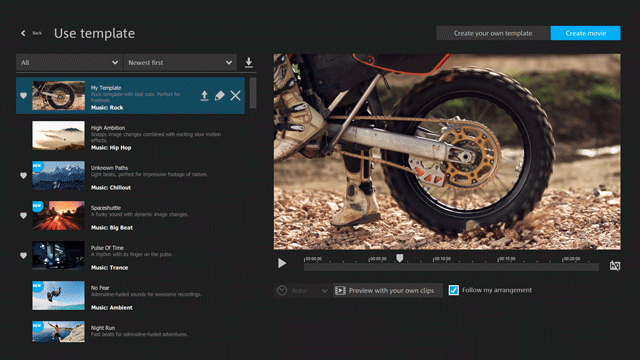Edit My Template with pencil icon

pyautogui.click(x=220, y=96)
